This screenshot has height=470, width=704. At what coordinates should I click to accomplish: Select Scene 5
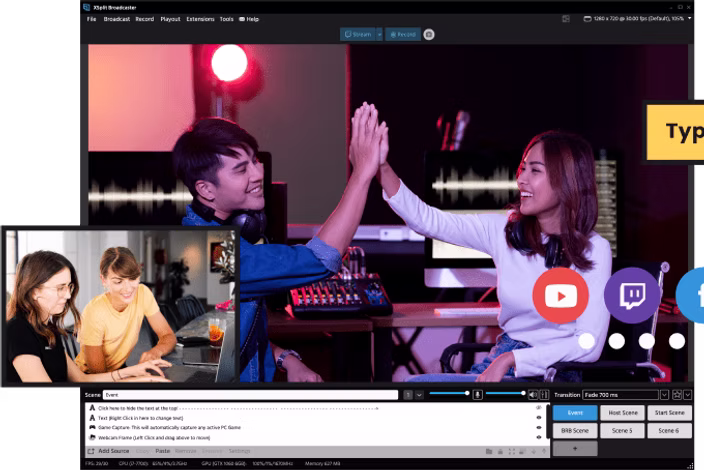(623, 430)
